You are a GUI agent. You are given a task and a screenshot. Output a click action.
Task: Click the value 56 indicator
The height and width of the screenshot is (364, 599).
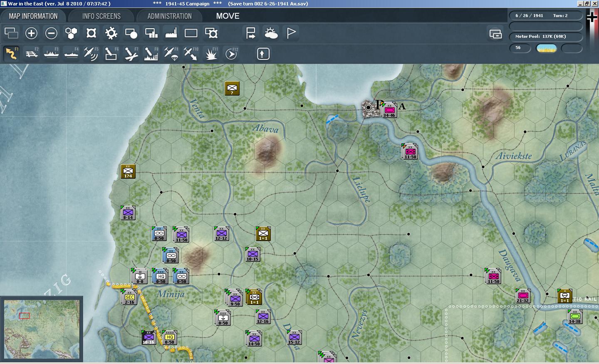pos(520,48)
